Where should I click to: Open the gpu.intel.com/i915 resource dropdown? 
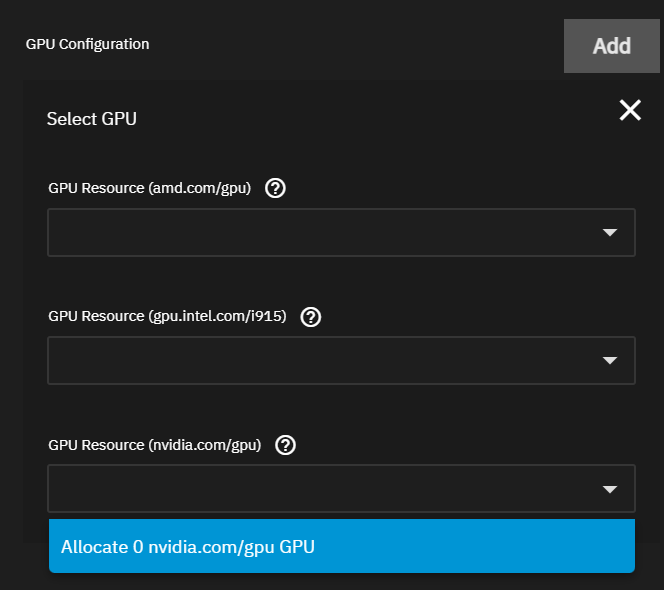(341, 360)
